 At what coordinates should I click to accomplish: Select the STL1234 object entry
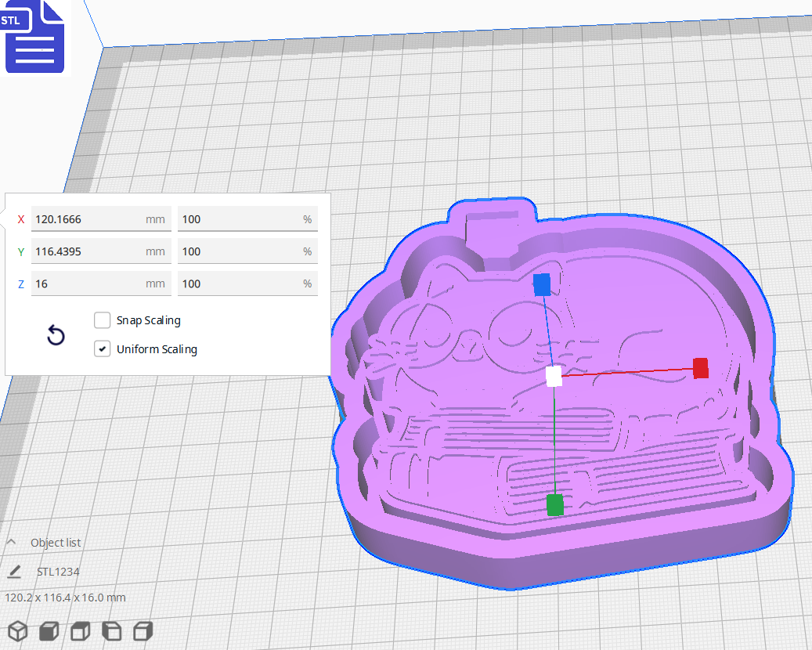59,572
